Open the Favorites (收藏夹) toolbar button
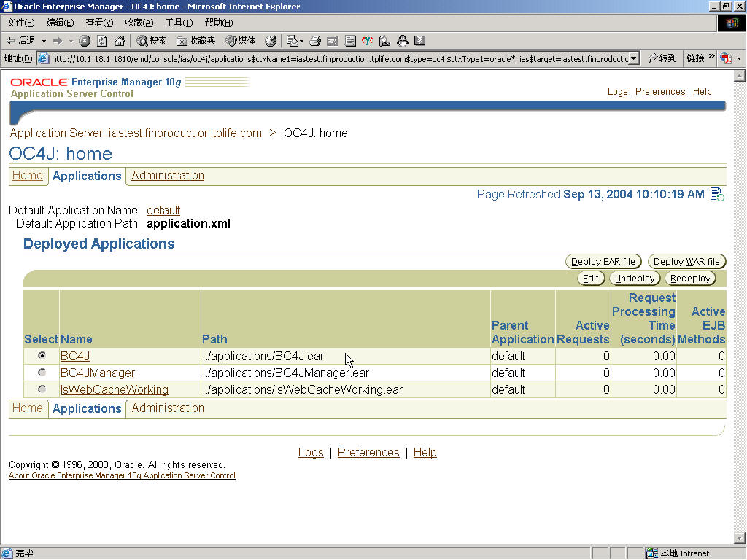The image size is (747, 560). point(196,41)
